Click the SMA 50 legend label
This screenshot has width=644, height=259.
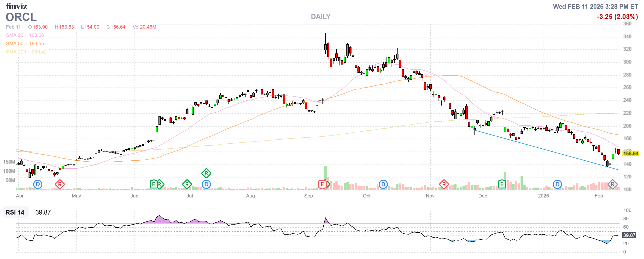[x=15, y=44]
